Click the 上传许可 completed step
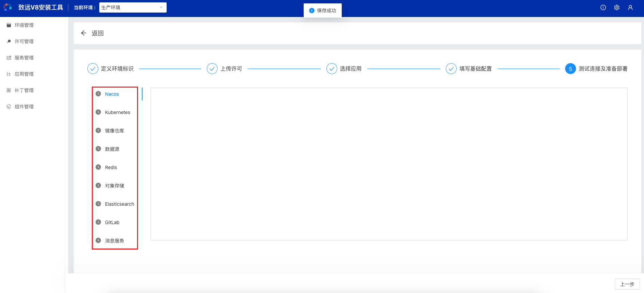Viewport: 644px width, 293px height. (231, 69)
